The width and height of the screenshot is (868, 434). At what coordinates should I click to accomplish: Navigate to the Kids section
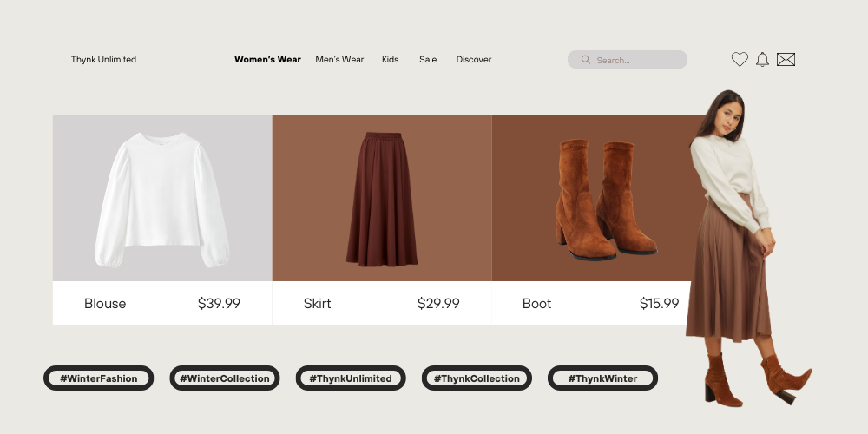coord(390,60)
